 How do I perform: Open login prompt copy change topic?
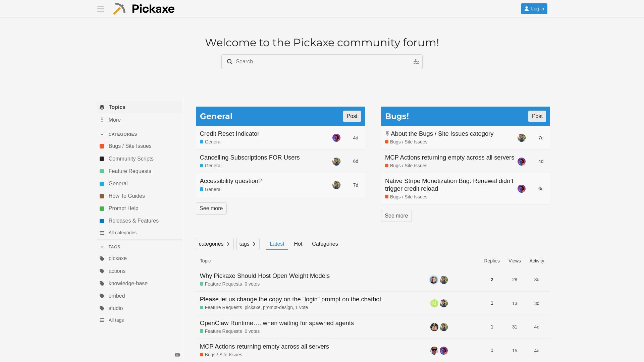click(290, 299)
